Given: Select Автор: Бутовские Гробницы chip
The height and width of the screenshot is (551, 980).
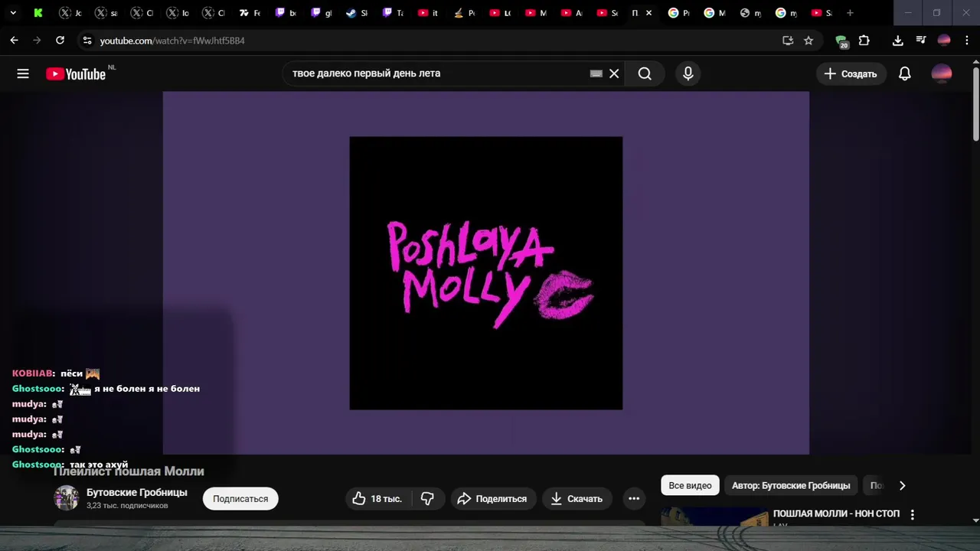Looking at the screenshot, I should 791,485.
